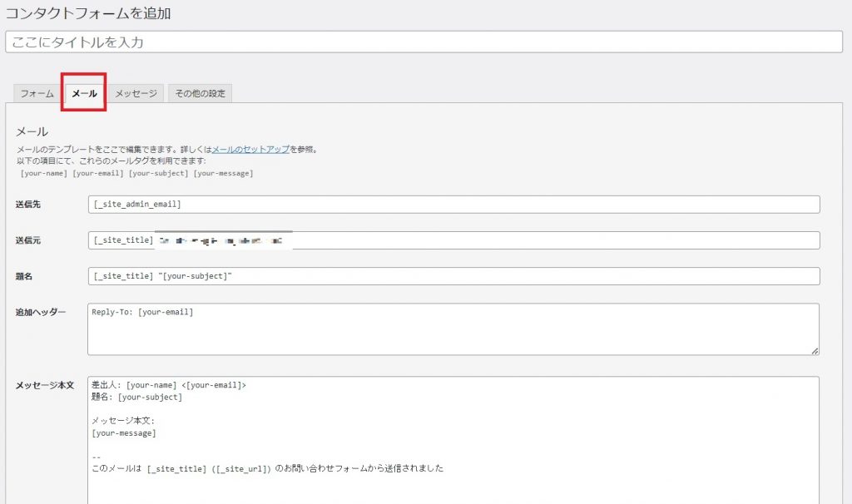Open the メッセージ tab

136,93
